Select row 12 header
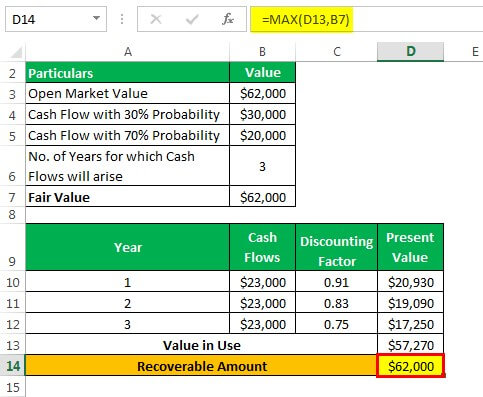Viewport: 483px width, 397px height. (x=12, y=324)
